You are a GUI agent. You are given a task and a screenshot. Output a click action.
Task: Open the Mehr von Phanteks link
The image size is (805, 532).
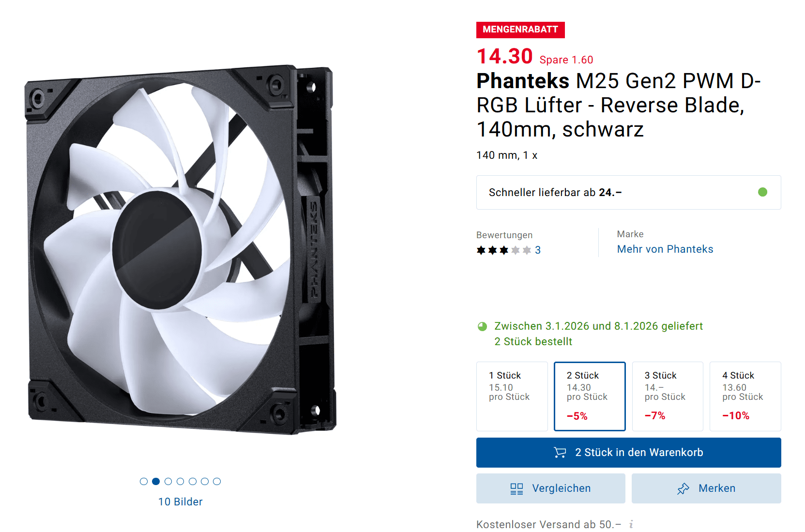tap(665, 249)
